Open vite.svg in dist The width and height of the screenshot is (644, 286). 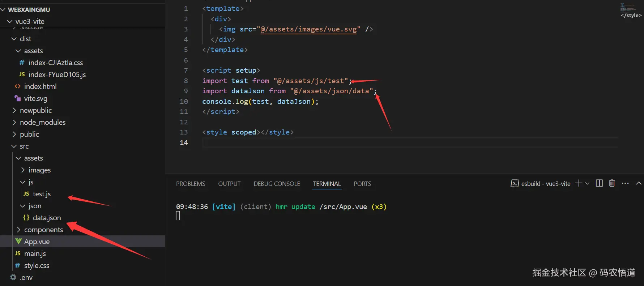click(35, 98)
